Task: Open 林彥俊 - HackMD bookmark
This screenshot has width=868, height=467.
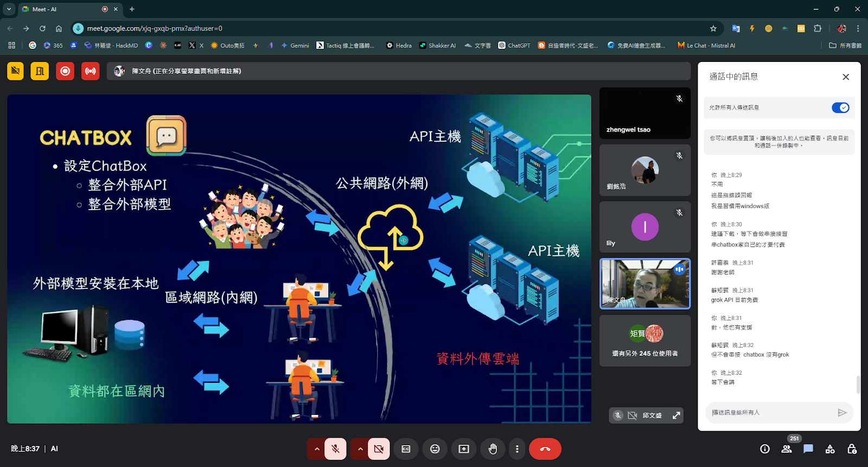Action: click(111, 46)
